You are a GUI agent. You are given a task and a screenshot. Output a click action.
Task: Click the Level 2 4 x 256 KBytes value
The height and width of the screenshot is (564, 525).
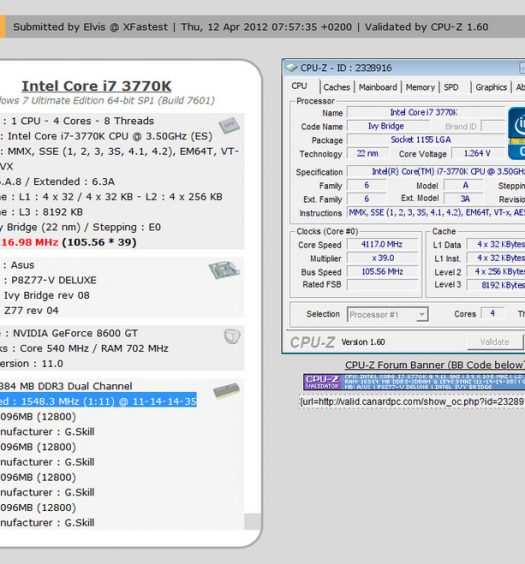pos(496,272)
